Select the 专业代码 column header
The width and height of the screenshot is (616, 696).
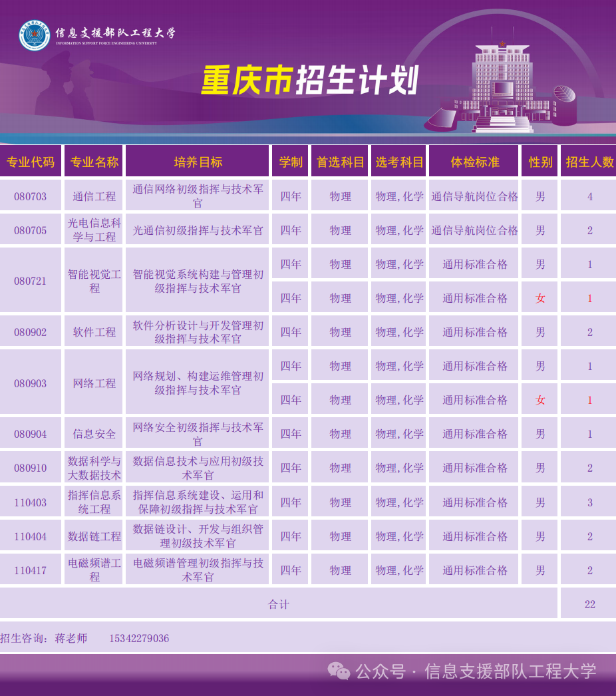[x=30, y=162]
